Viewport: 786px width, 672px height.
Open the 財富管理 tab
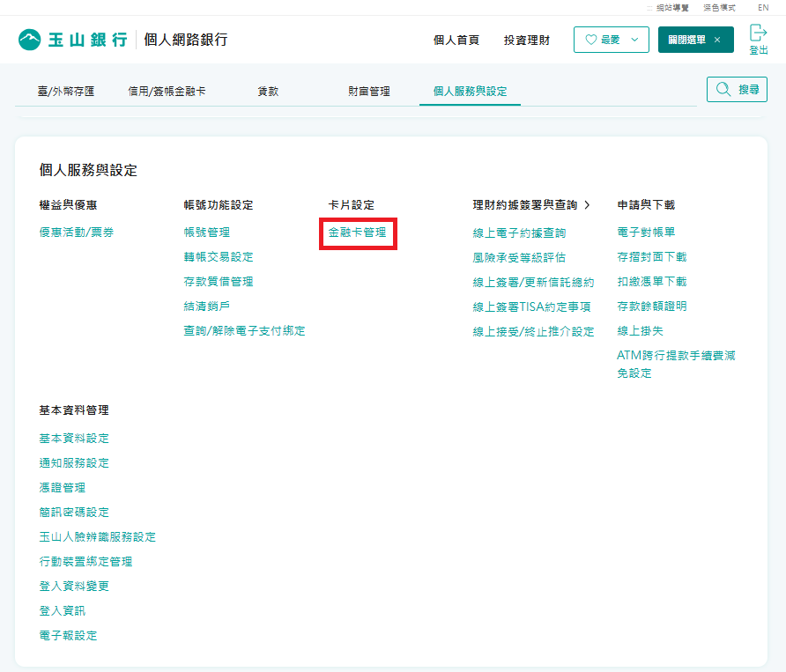click(369, 92)
